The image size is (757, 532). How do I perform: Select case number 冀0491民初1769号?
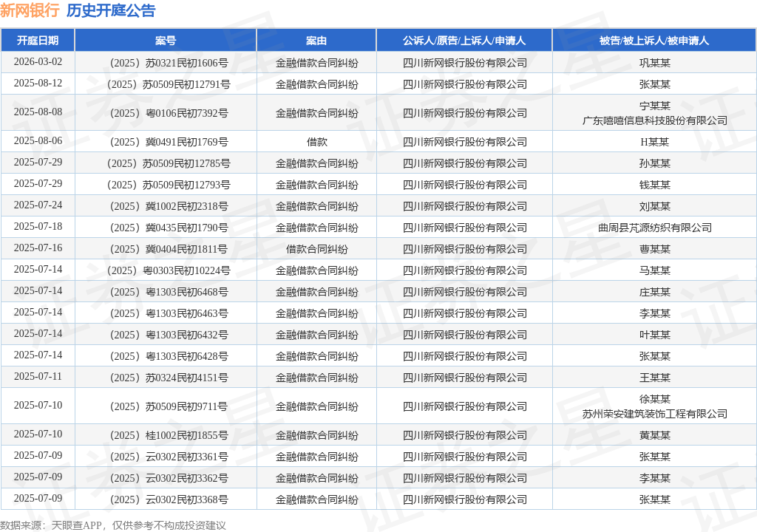pyautogui.click(x=169, y=142)
